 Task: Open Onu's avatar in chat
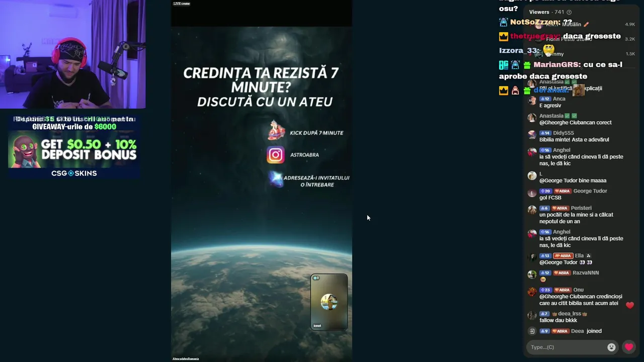pos(532,292)
